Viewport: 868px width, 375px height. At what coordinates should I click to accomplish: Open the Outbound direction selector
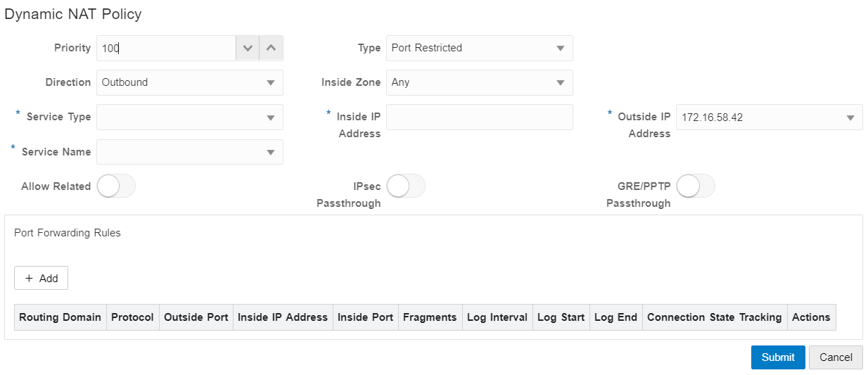pyautogui.click(x=190, y=82)
